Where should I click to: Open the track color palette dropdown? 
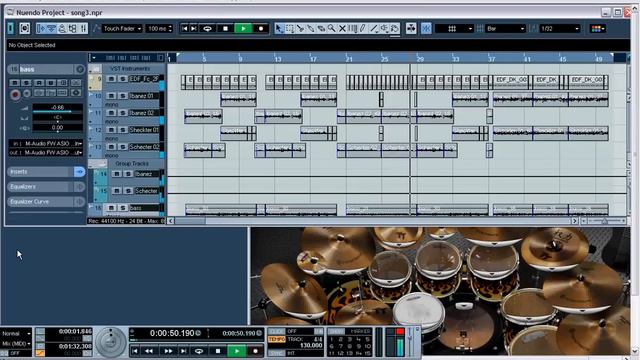click(598, 29)
